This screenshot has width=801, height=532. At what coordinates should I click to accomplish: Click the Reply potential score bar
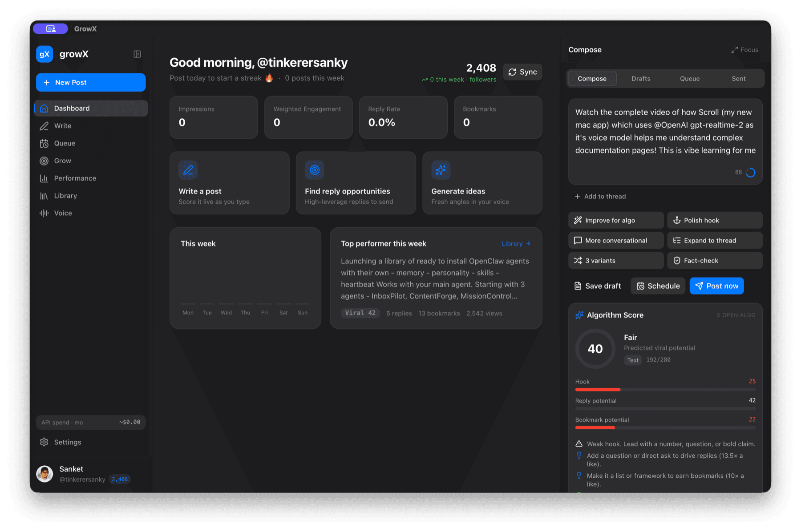(x=665, y=409)
